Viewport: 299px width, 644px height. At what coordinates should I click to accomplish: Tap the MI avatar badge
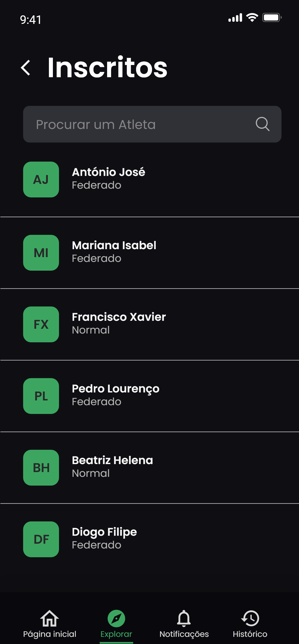[x=41, y=253]
